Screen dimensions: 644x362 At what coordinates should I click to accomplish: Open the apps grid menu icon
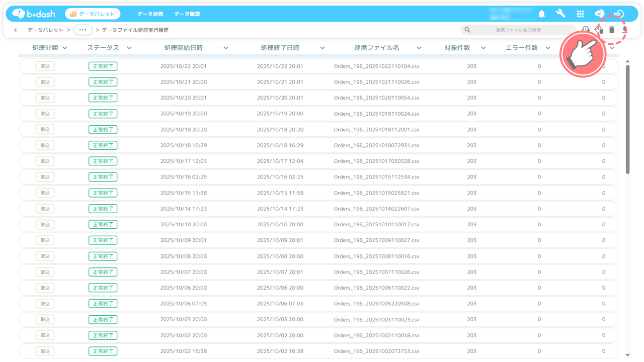(580, 14)
